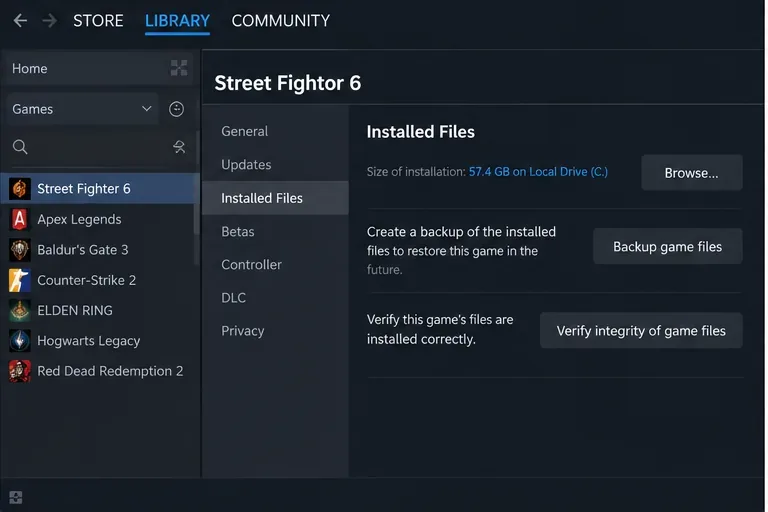
Task: Click inside the library search field
Action: click(98, 146)
